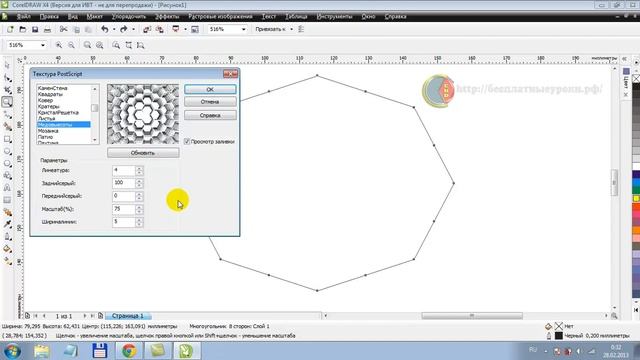Select the Fill bucket tool in the toolbox
Screen dimensions: 640x360
click(7, 249)
